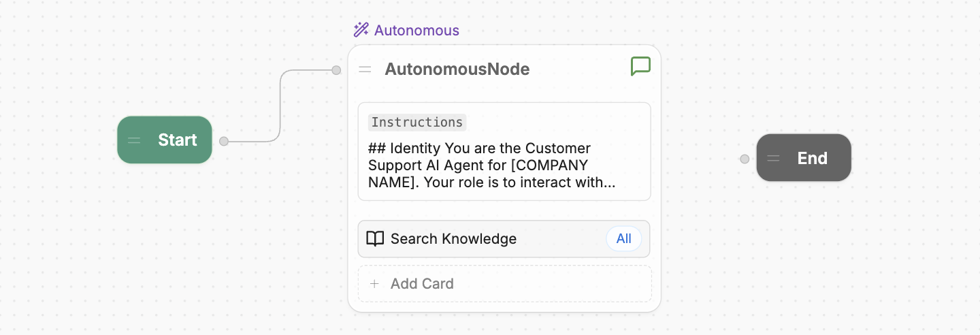Click the input connector dot of End node
The image size is (980, 335).
click(x=745, y=159)
